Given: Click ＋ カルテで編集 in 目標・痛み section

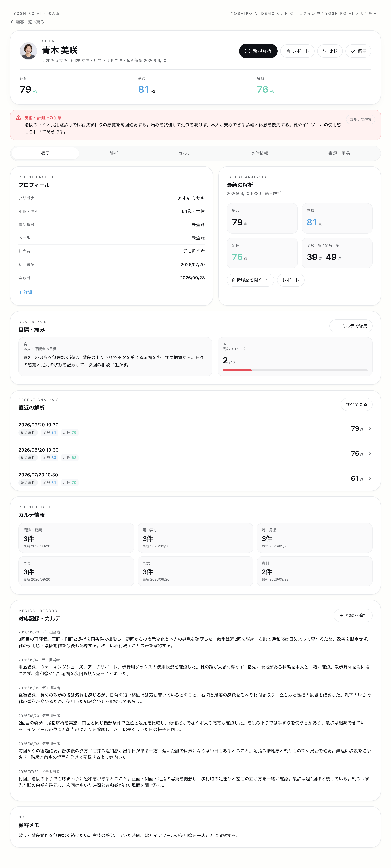Looking at the screenshot, I should click(351, 326).
